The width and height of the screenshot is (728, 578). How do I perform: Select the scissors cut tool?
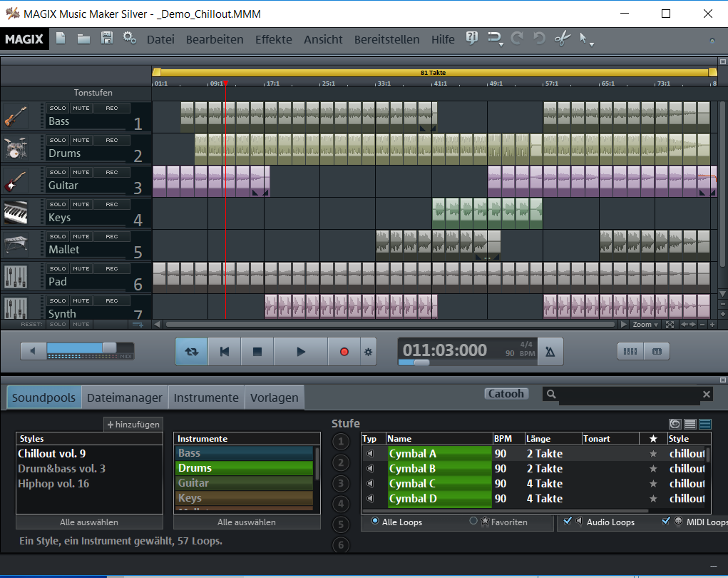pyautogui.click(x=563, y=38)
